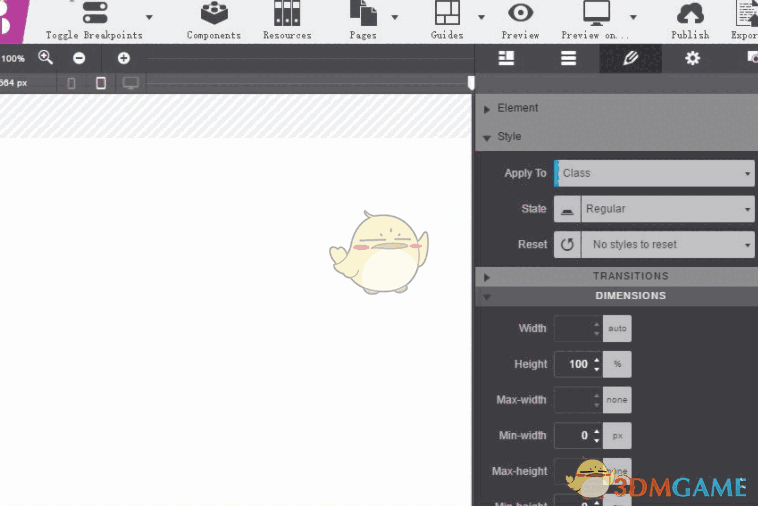Expand the TRANSITIONS section

click(487, 277)
